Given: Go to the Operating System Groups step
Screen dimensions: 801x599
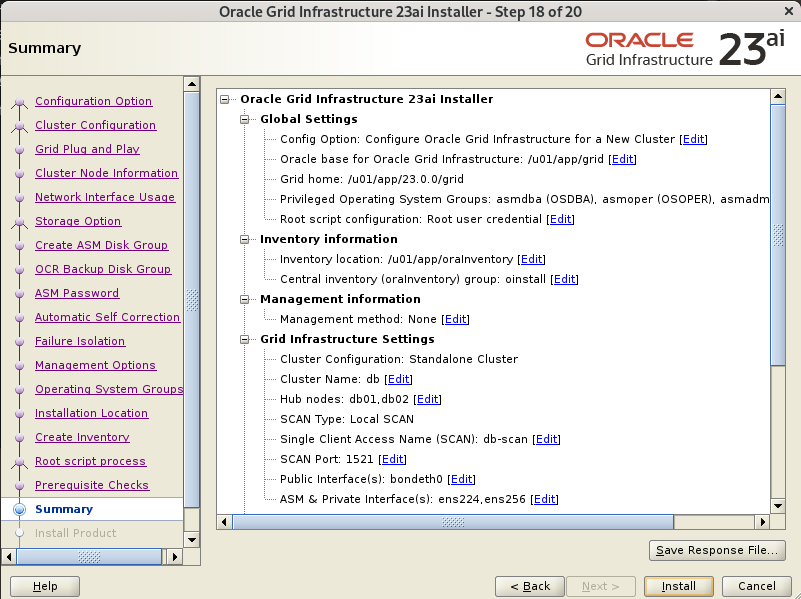Looking at the screenshot, I should click(109, 389).
